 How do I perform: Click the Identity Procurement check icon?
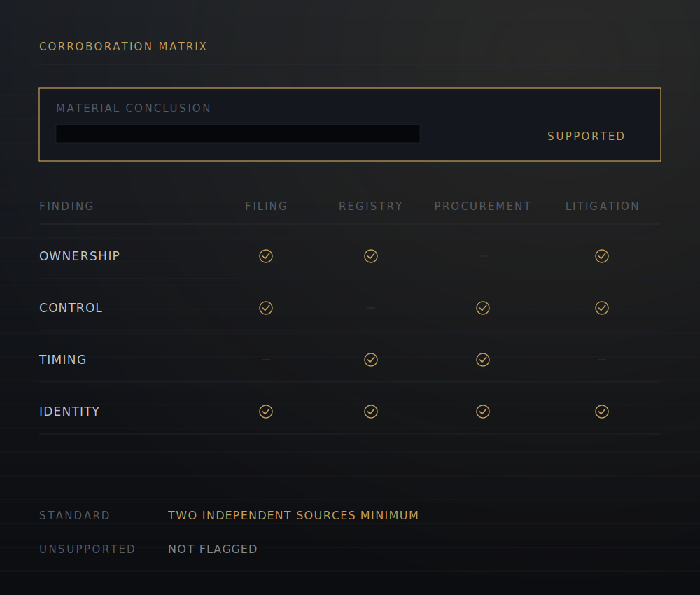(483, 412)
